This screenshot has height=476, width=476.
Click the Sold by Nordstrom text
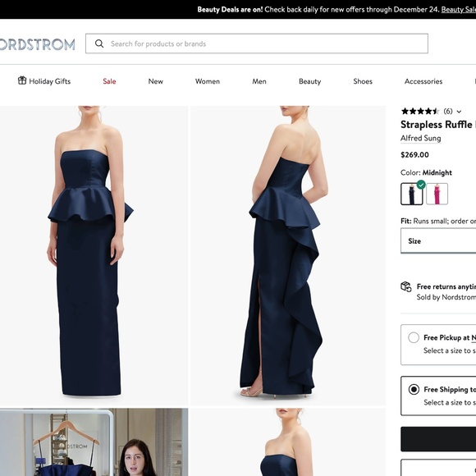[446, 297]
